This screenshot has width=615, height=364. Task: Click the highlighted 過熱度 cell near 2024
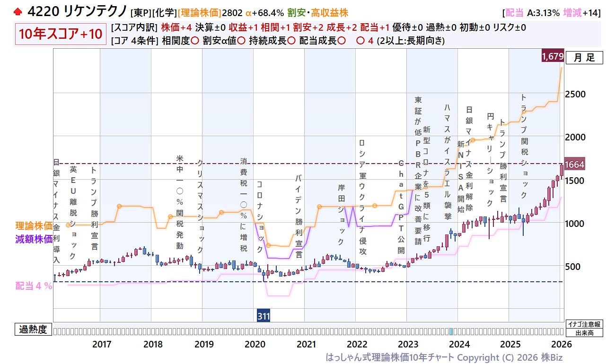(451, 331)
